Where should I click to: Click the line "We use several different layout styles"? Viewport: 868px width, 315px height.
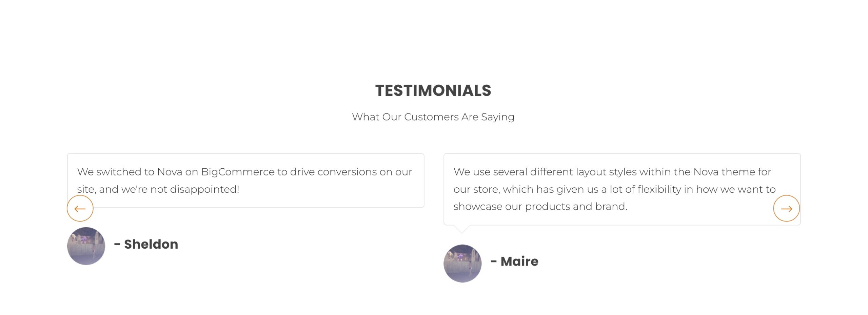[612, 172]
